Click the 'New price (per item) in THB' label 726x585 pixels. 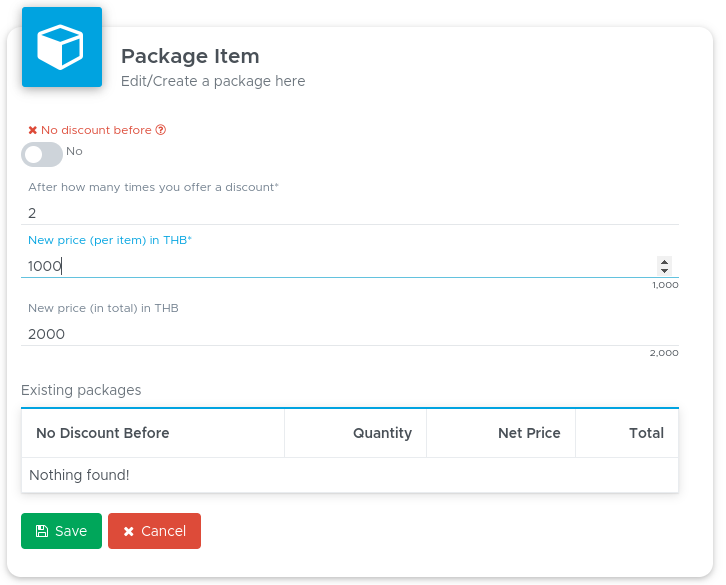110,240
